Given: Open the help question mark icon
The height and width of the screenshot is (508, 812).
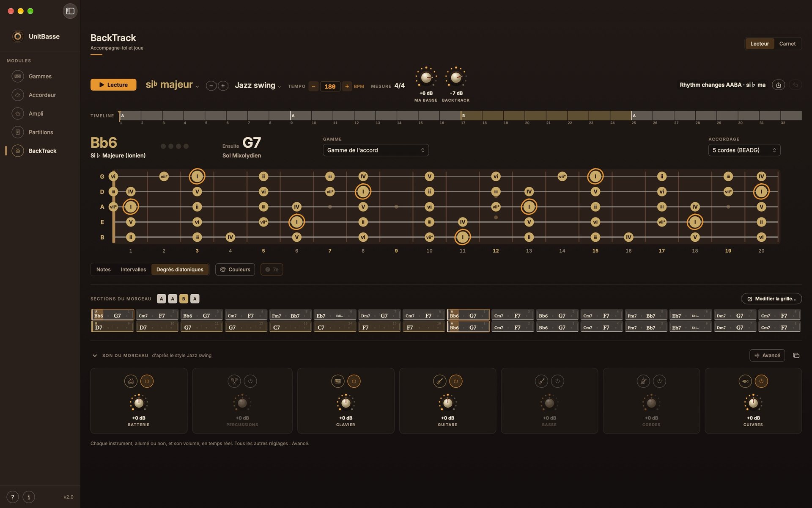Looking at the screenshot, I should (x=13, y=497).
